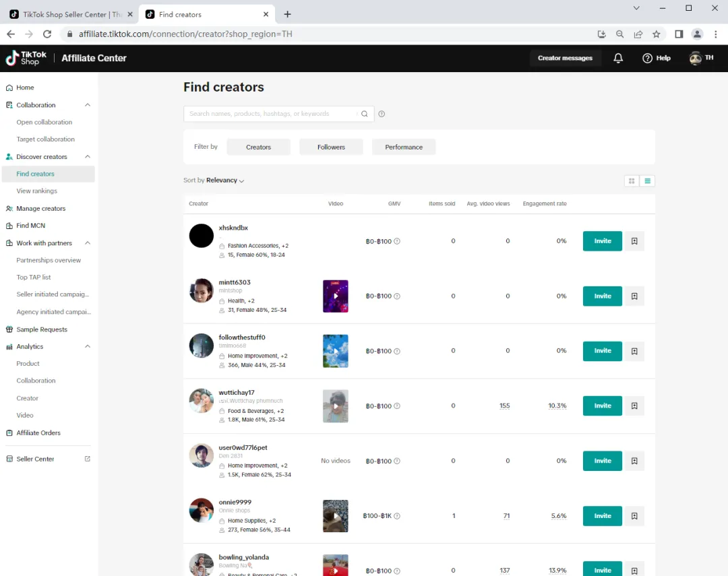This screenshot has width=728, height=576.
Task: Open Target collaboration page
Action: pyautogui.click(x=46, y=139)
